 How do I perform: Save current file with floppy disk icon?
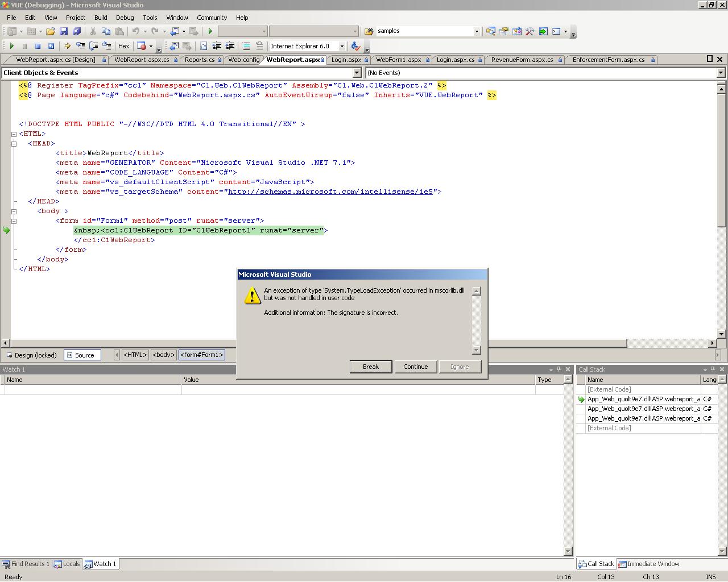(64, 31)
